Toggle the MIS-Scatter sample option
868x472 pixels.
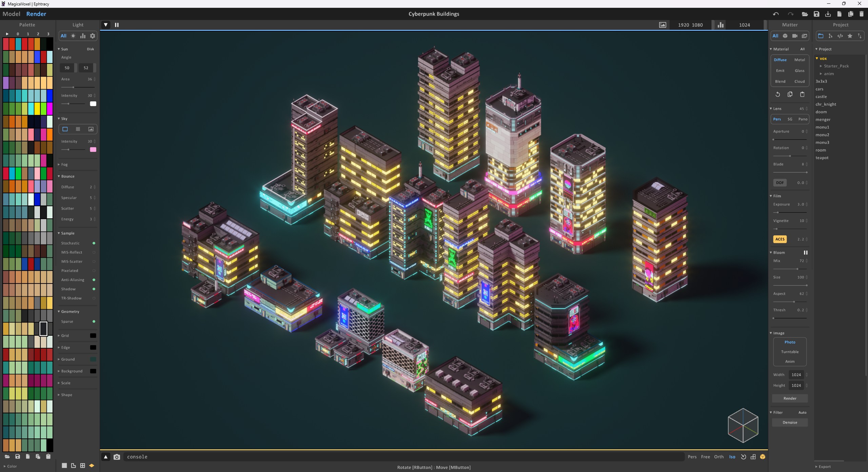(x=94, y=262)
